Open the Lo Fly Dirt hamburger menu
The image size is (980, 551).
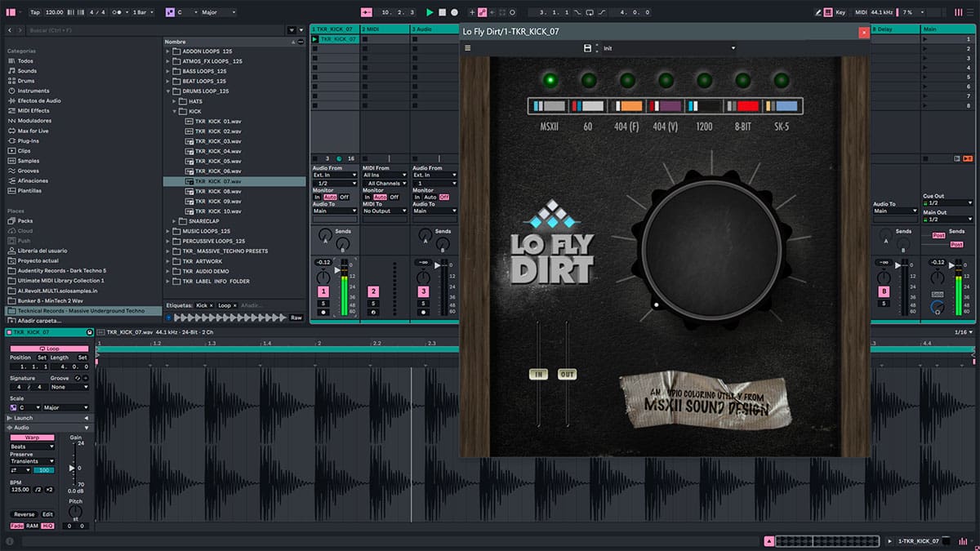[x=468, y=48]
